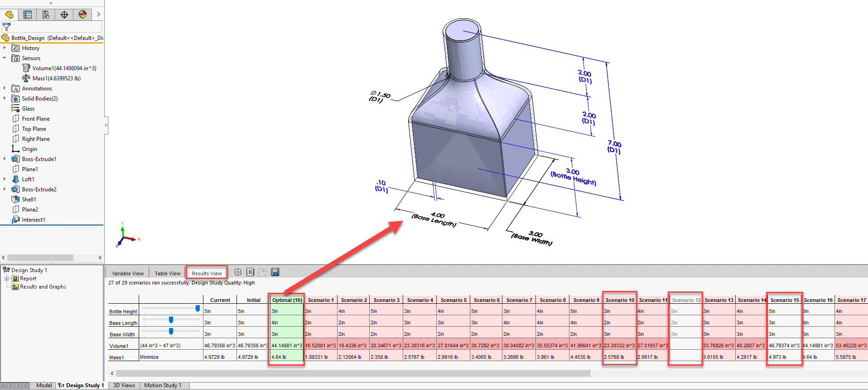Select the Design Study 1 tree root
Viewport: 868px width, 390px height.
[x=28, y=270]
